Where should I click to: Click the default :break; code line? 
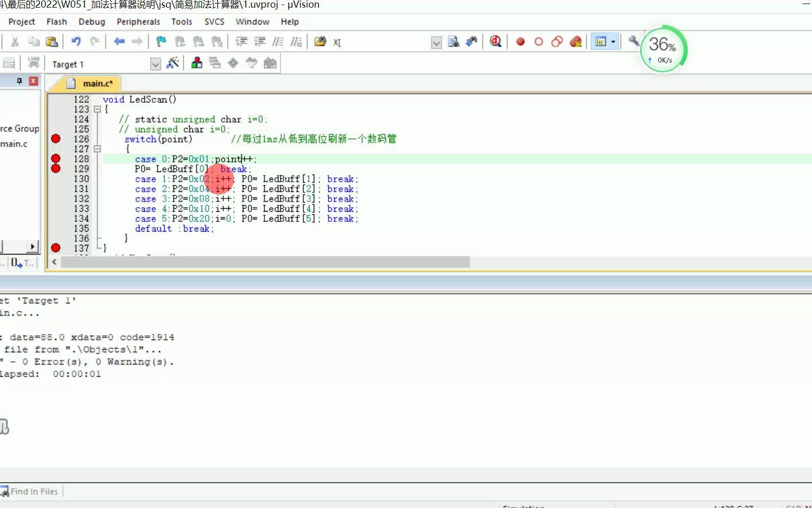click(x=175, y=229)
